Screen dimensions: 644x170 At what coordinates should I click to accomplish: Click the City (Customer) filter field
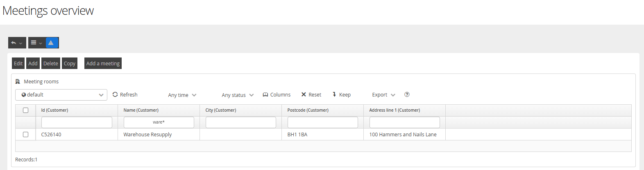[x=241, y=122]
